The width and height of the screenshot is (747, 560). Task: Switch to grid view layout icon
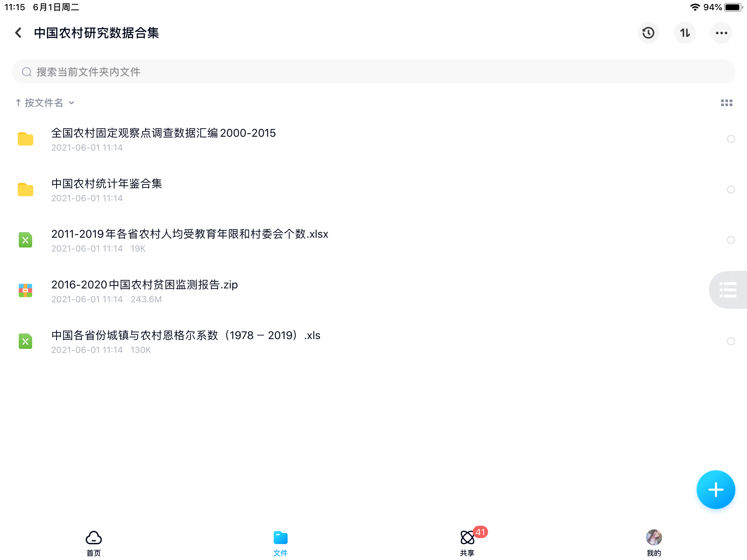tap(726, 103)
